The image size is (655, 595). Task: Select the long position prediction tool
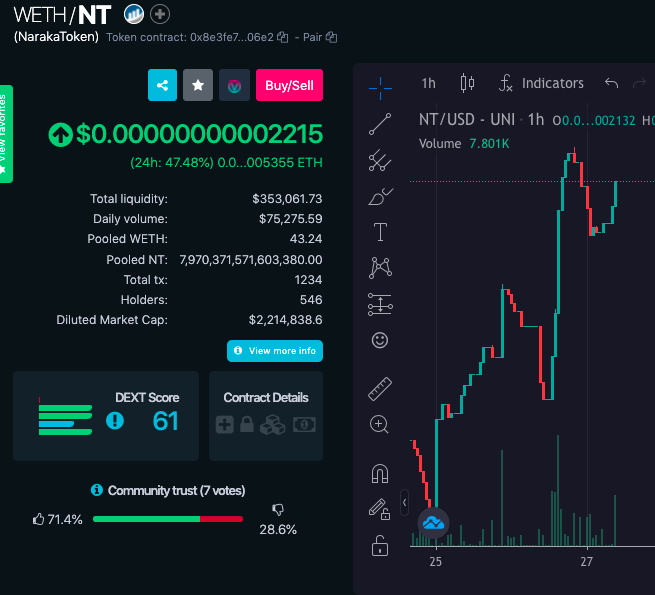coord(380,304)
